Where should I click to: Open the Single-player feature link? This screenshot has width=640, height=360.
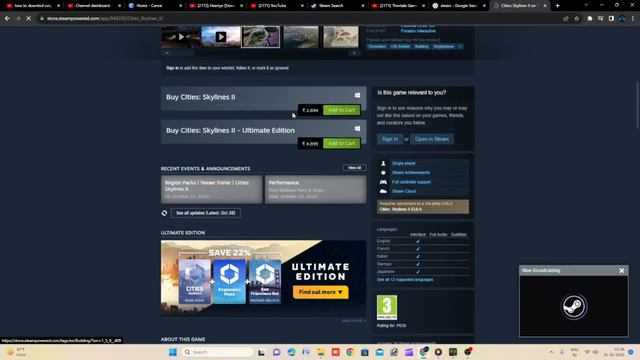pyautogui.click(x=404, y=163)
